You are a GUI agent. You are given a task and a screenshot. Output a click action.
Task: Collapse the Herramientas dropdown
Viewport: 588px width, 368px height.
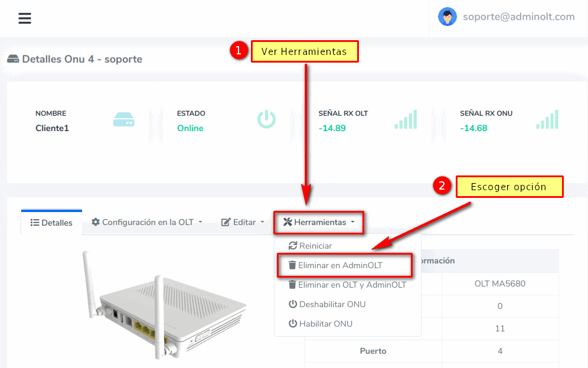(x=319, y=222)
